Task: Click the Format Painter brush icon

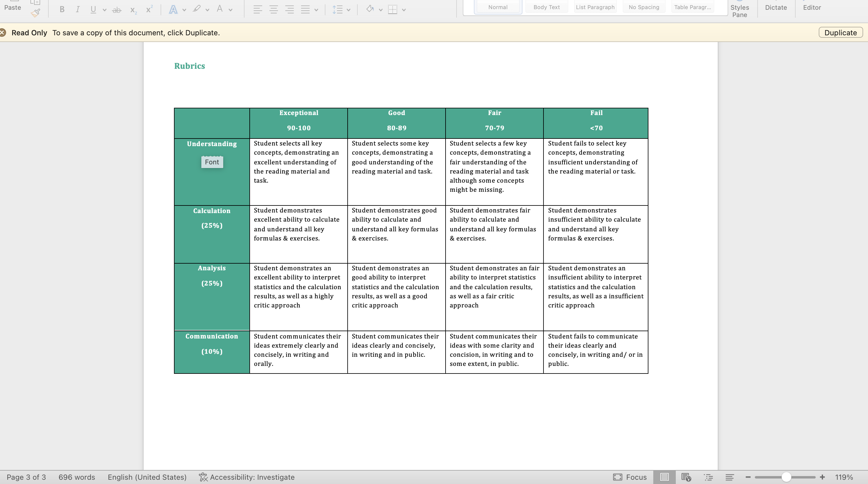Action: coord(35,13)
